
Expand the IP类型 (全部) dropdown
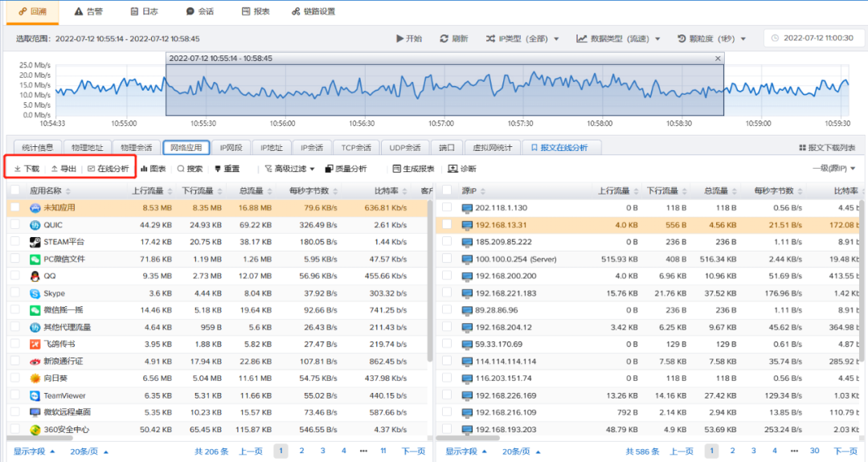click(x=522, y=39)
